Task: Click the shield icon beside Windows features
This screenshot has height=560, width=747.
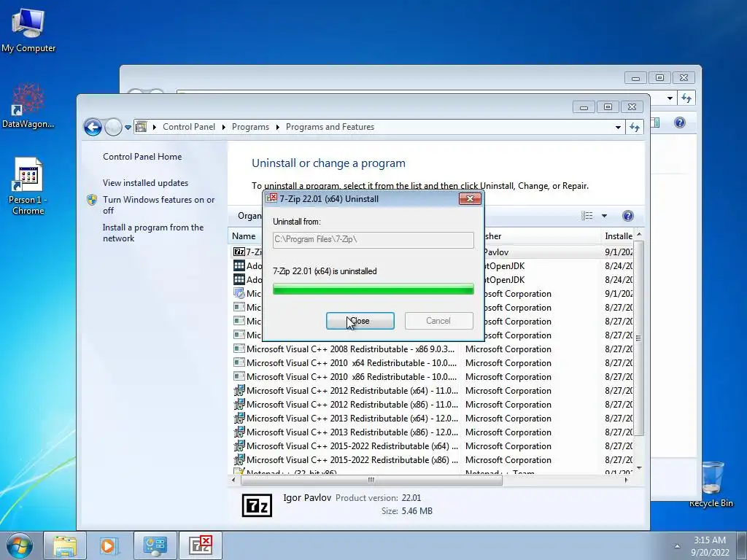Action: click(92, 200)
